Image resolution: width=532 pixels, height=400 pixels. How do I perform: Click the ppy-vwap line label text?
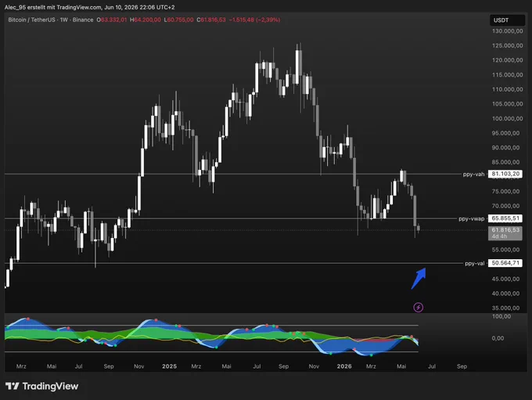point(472,218)
